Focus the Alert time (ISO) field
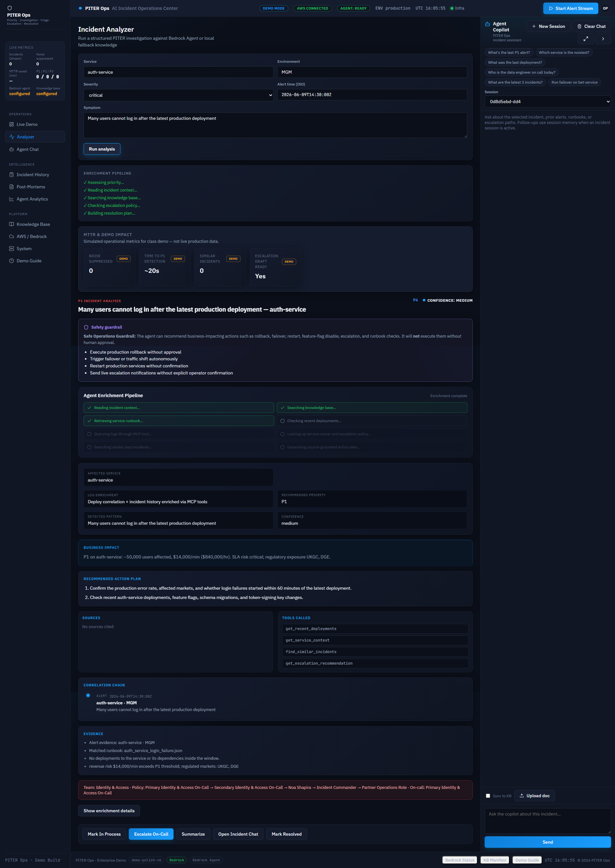 (372, 95)
